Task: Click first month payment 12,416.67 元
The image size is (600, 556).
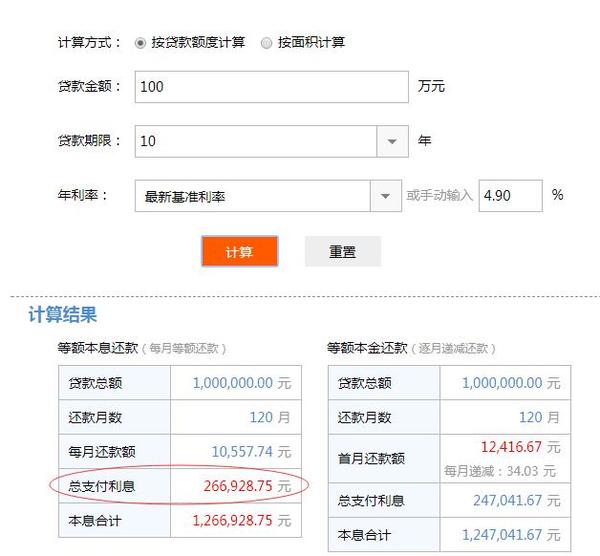Action: tap(520, 447)
